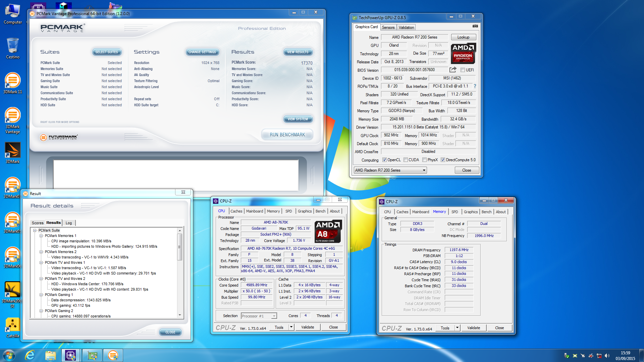Collapse the PCMark Memories 1 node

41,236
